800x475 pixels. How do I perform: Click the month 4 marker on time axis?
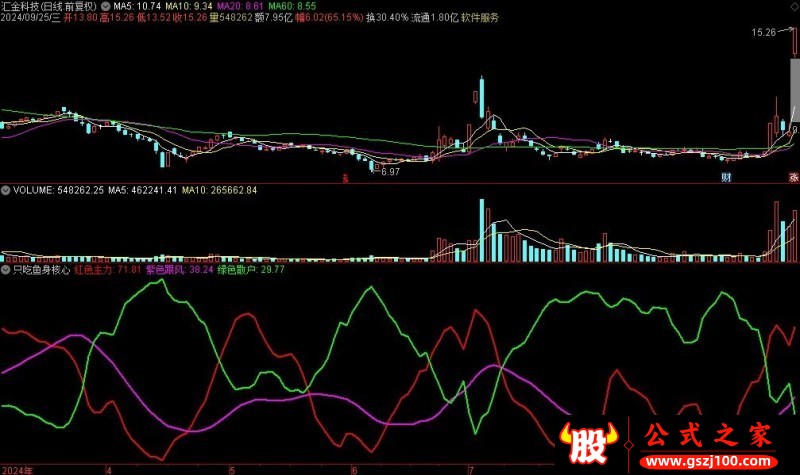click(109, 470)
